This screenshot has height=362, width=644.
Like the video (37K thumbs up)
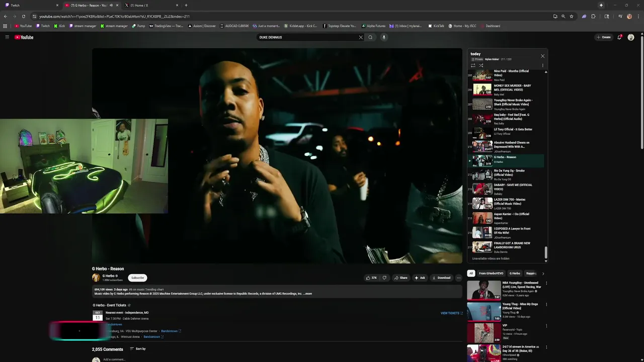click(x=371, y=278)
